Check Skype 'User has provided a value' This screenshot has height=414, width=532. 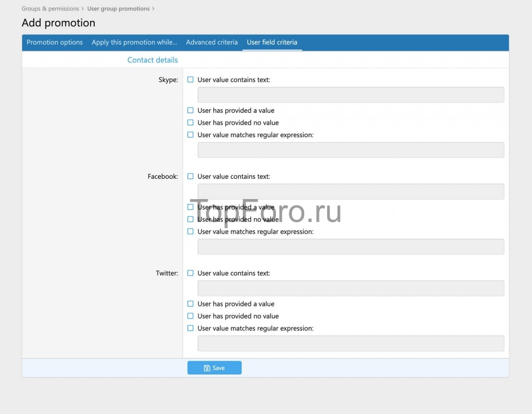[190, 111]
